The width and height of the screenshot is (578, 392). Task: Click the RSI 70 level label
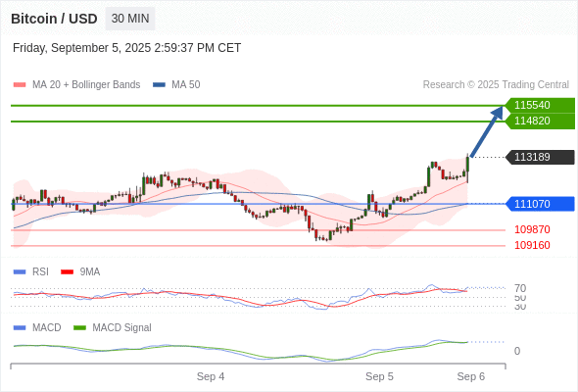520,288
